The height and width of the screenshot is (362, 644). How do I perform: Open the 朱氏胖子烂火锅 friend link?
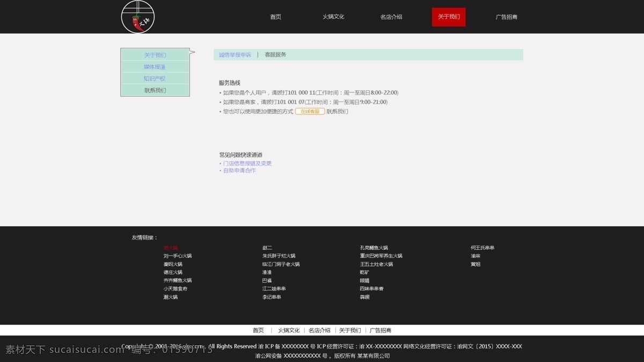tap(279, 256)
